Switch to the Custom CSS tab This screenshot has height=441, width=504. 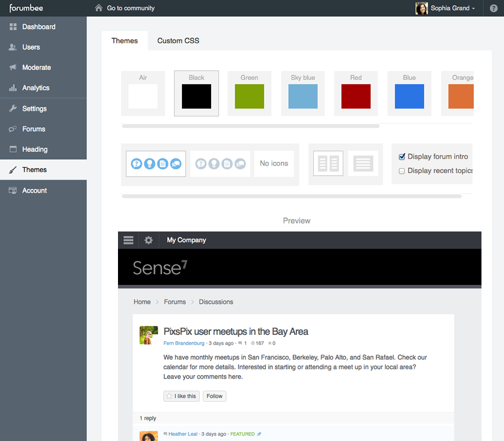point(178,40)
